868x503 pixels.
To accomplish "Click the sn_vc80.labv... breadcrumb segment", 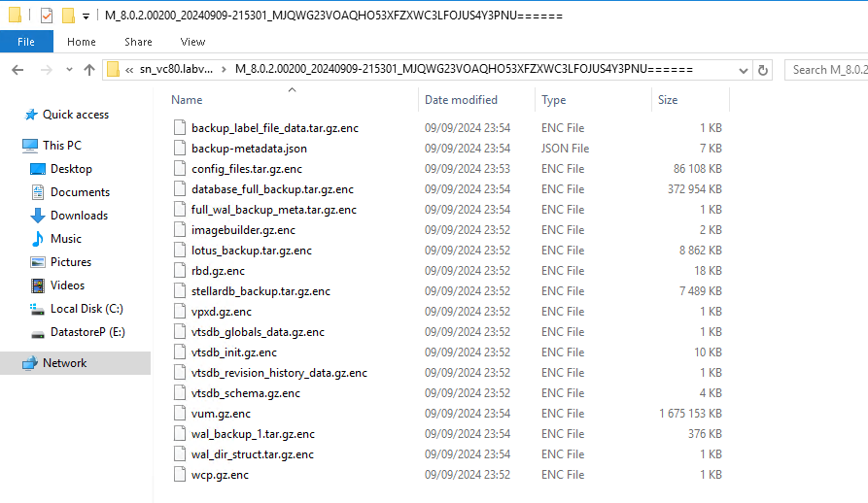I will 176,69.
